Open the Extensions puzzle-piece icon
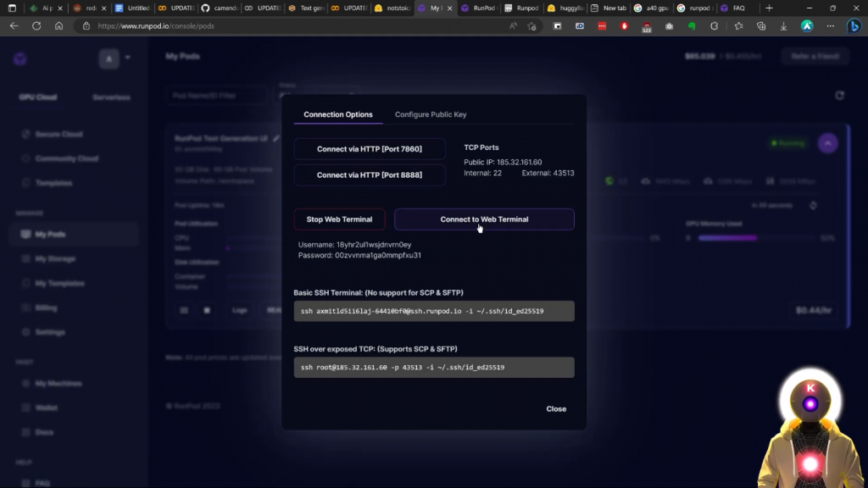This screenshot has width=868, height=488. tap(714, 26)
